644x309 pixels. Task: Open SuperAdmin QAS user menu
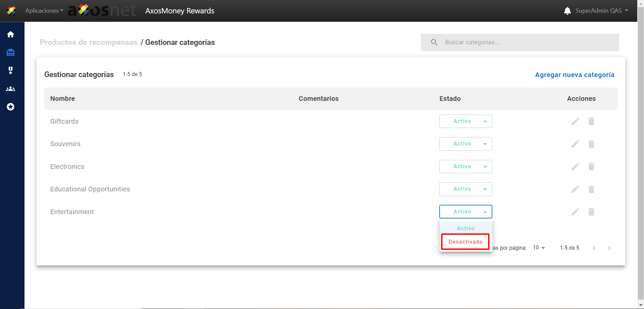(x=601, y=11)
